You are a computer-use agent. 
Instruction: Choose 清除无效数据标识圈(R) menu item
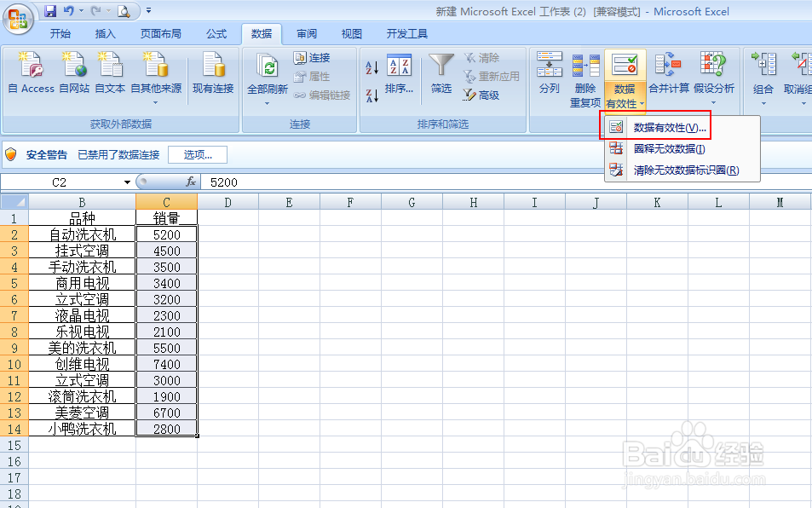pyautogui.click(x=682, y=170)
